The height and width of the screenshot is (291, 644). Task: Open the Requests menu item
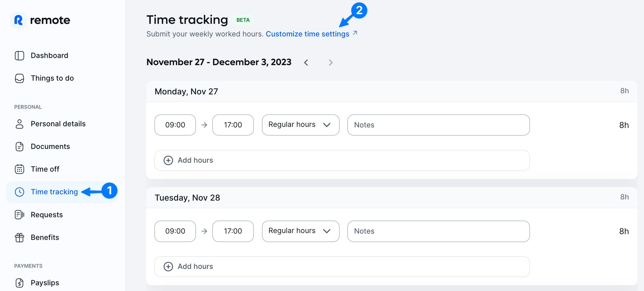click(x=46, y=214)
